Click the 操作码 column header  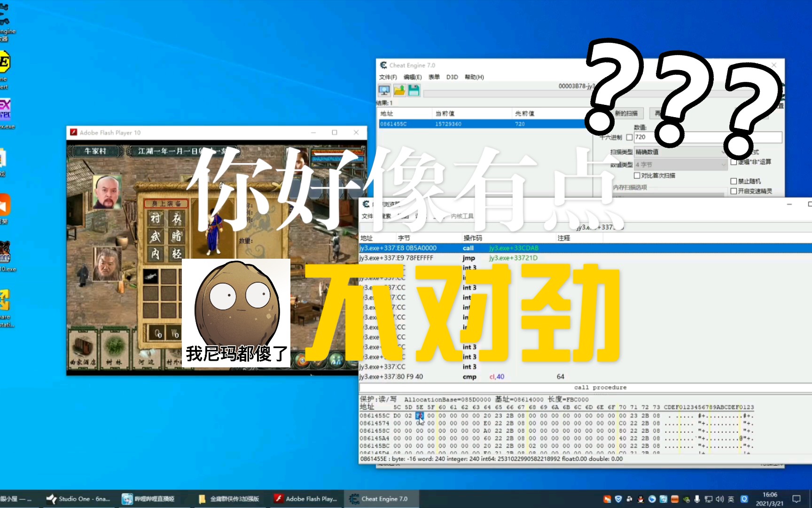click(472, 238)
